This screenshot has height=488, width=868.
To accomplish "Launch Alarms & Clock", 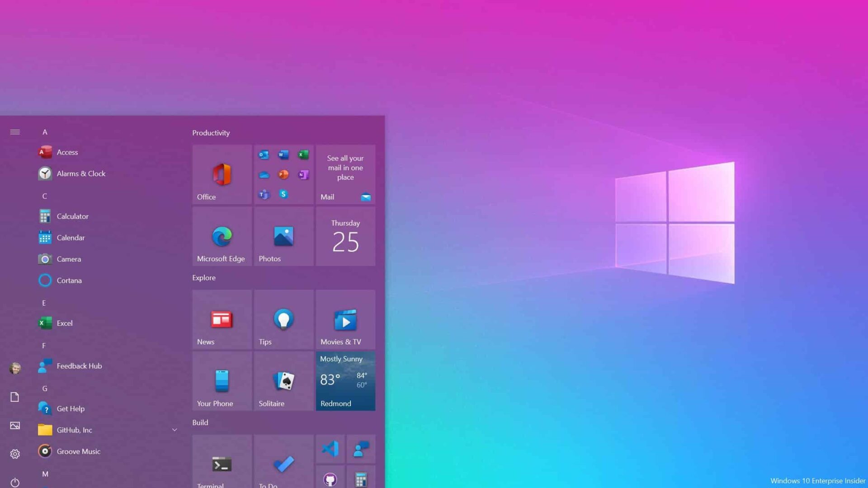I will pos(108,174).
